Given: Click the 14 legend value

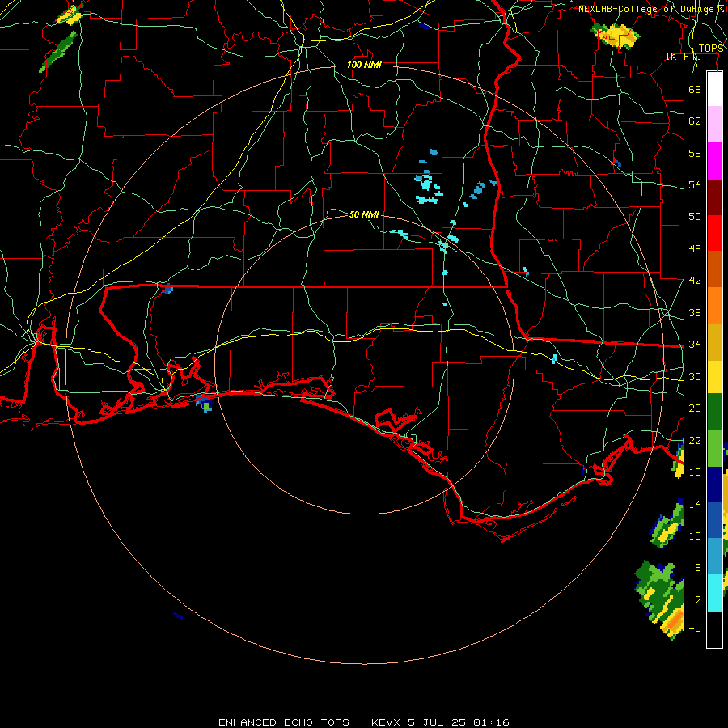Looking at the screenshot, I should [x=695, y=504].
